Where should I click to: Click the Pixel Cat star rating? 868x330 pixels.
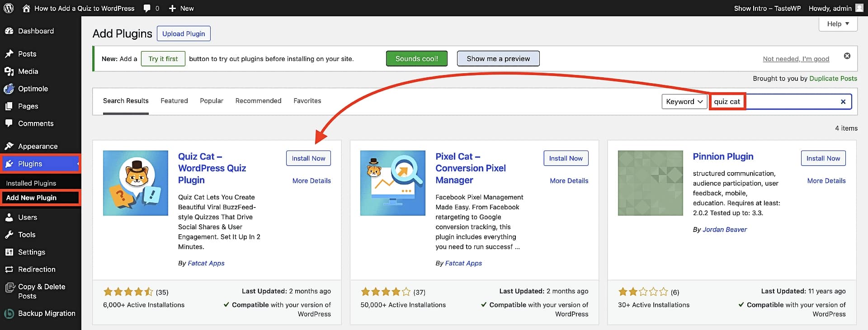385,292
